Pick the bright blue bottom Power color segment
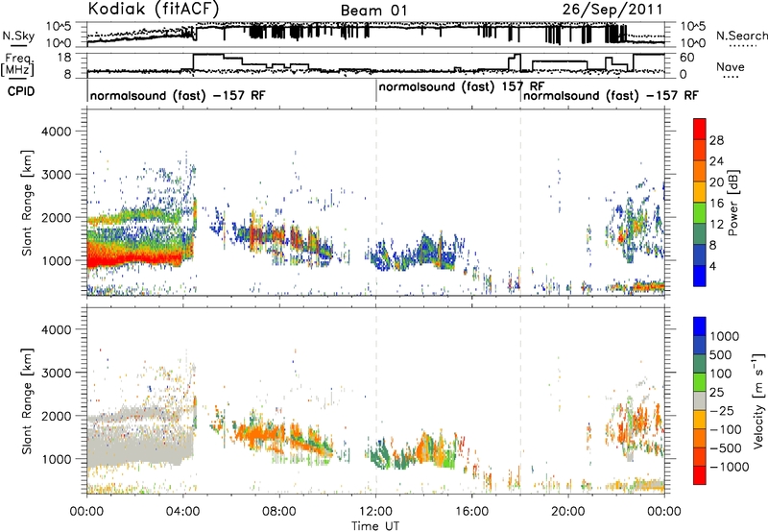Image resolution: width=768 pixels, height=532 pixels. click(x=700, y=276)
